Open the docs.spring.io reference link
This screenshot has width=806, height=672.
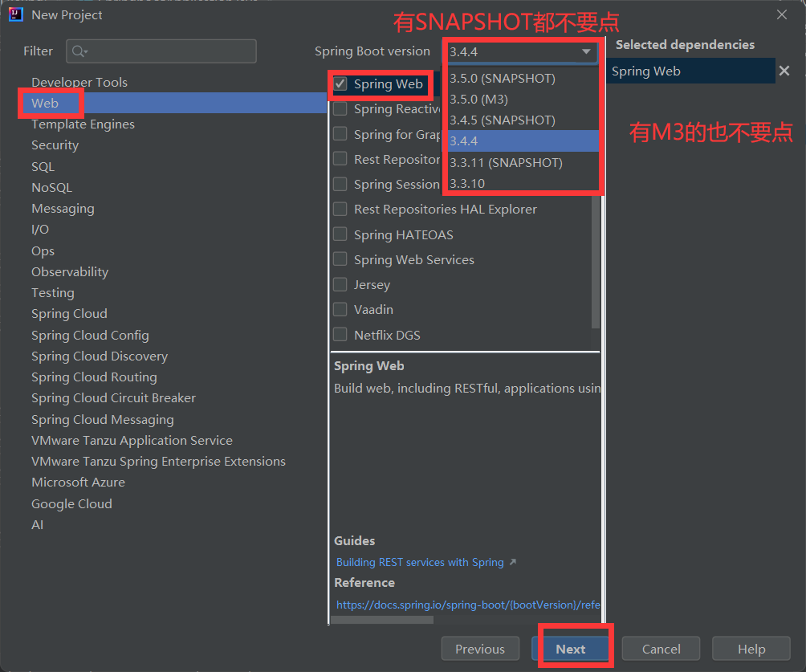pyautogui.click(x=468, y=605)
